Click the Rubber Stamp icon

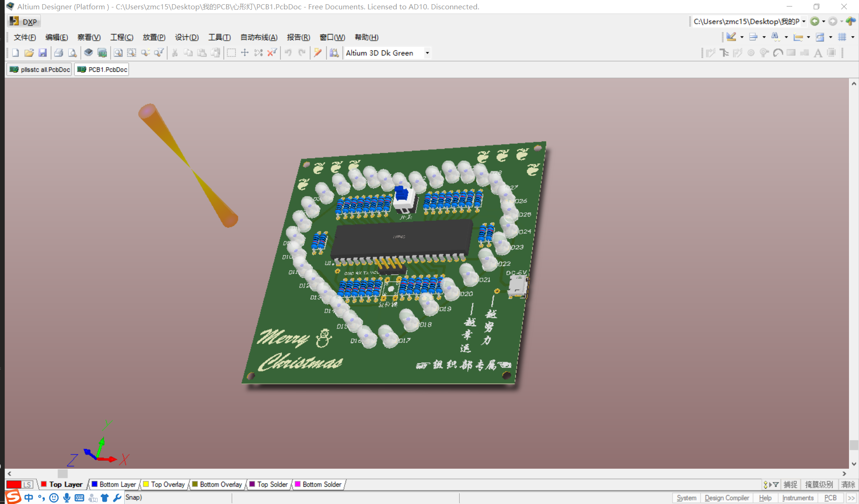pos(215,53)
